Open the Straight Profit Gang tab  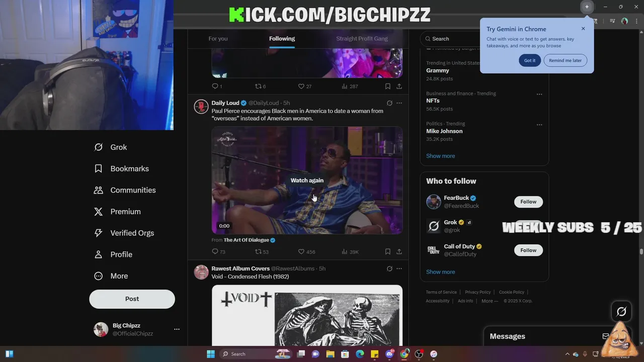click(362, 39)
